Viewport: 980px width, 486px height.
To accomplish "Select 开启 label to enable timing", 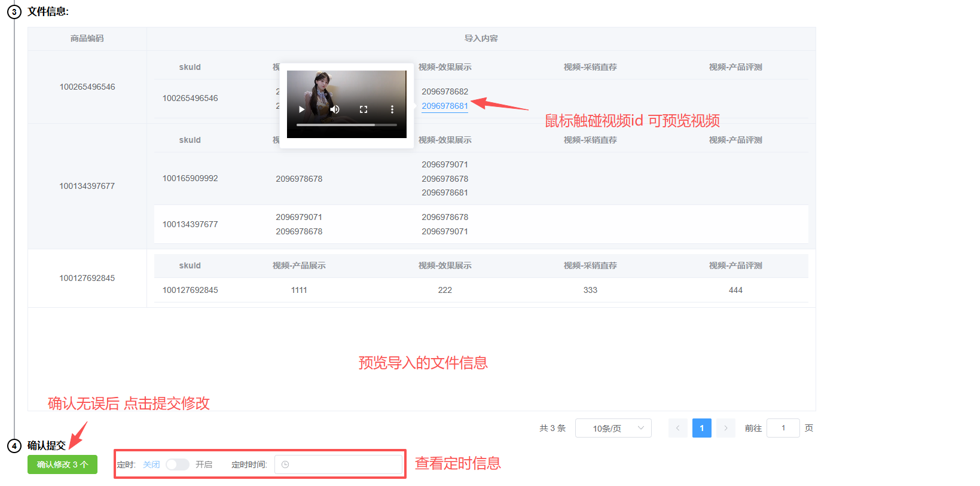I will click(204, 464).
